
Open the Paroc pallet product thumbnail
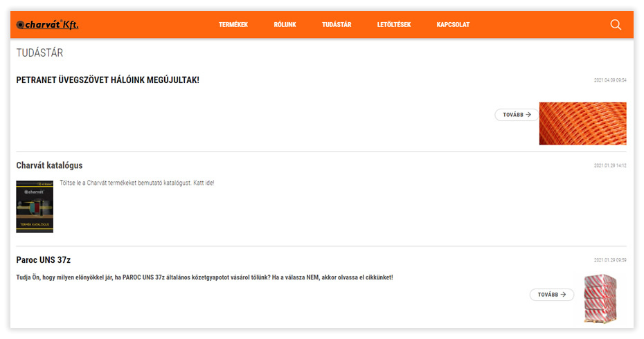(600, 298)
